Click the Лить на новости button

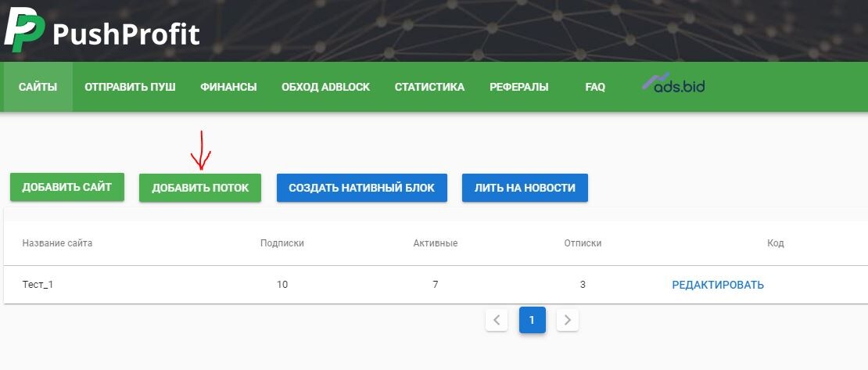point(525,188)
